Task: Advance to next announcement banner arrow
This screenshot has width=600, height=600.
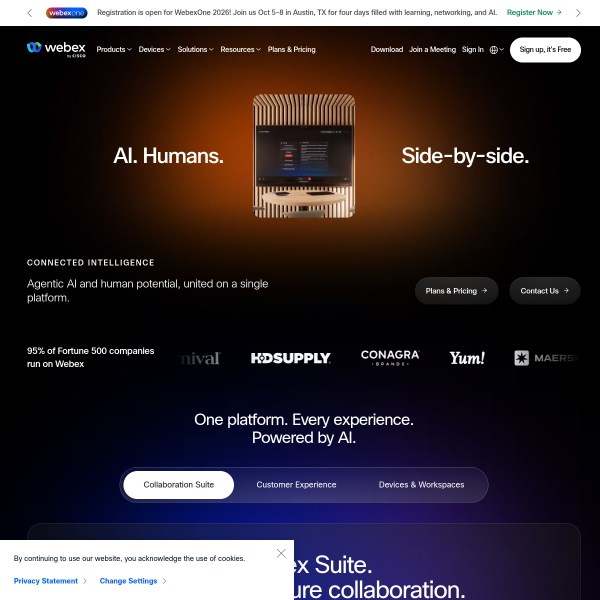Action: (x=578, y=13)
